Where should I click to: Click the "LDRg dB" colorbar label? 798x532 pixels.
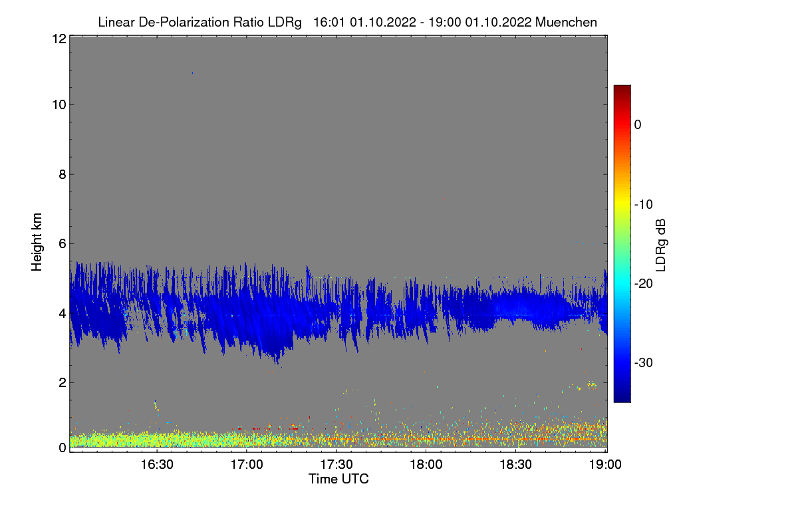[660, 245]
